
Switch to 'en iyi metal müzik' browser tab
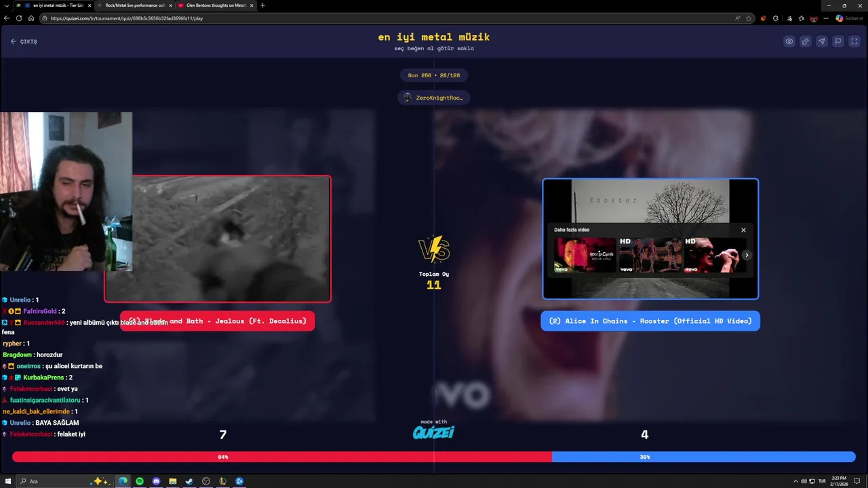pos(54,5)
